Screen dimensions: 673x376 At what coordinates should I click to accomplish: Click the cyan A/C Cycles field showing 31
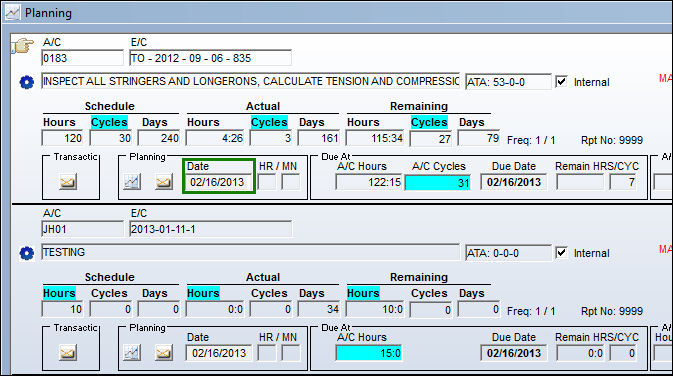pos(438,183)
